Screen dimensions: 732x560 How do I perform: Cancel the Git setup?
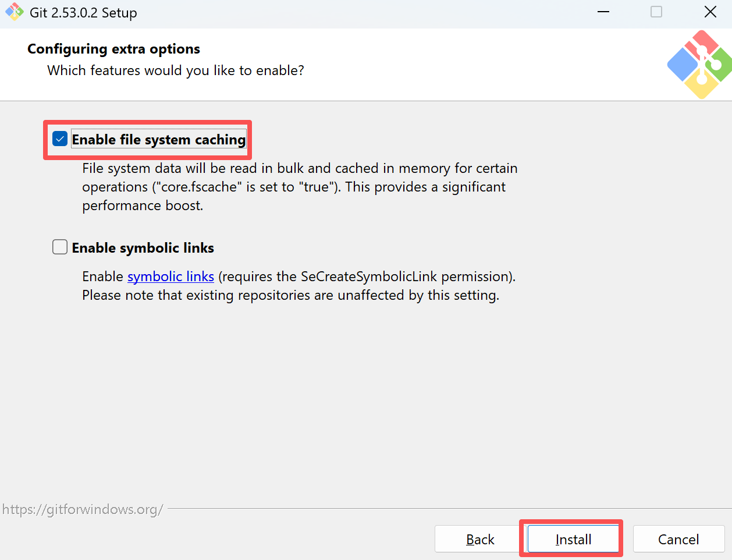[678, 539]
